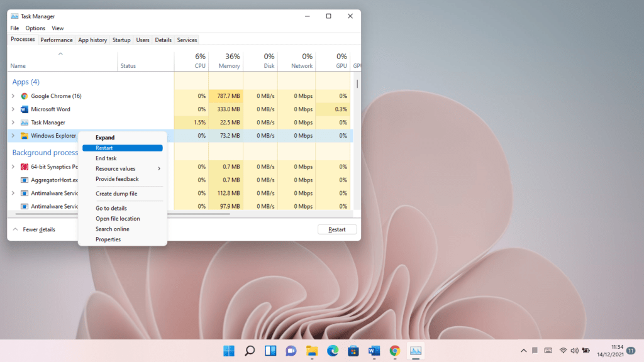Expand the Windows Explorer process entry
The width and height of the screenshot is (644, 362).
point(14,135)
